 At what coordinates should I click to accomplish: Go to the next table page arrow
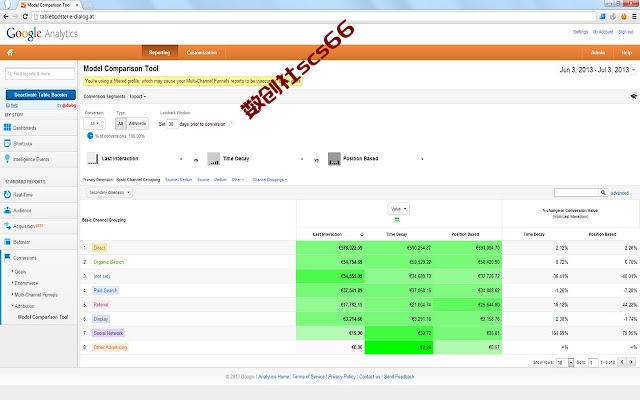coord(631,362)
